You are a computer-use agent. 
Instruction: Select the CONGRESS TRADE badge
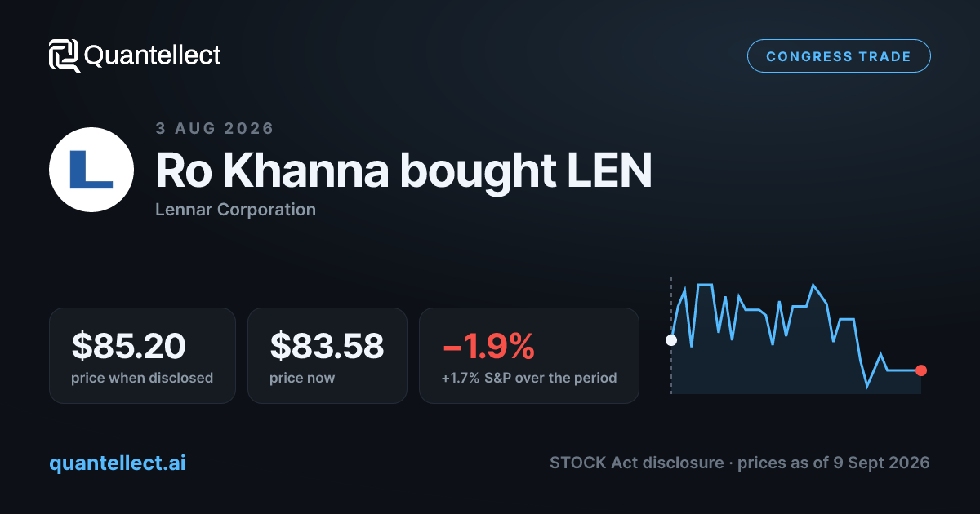839,56
